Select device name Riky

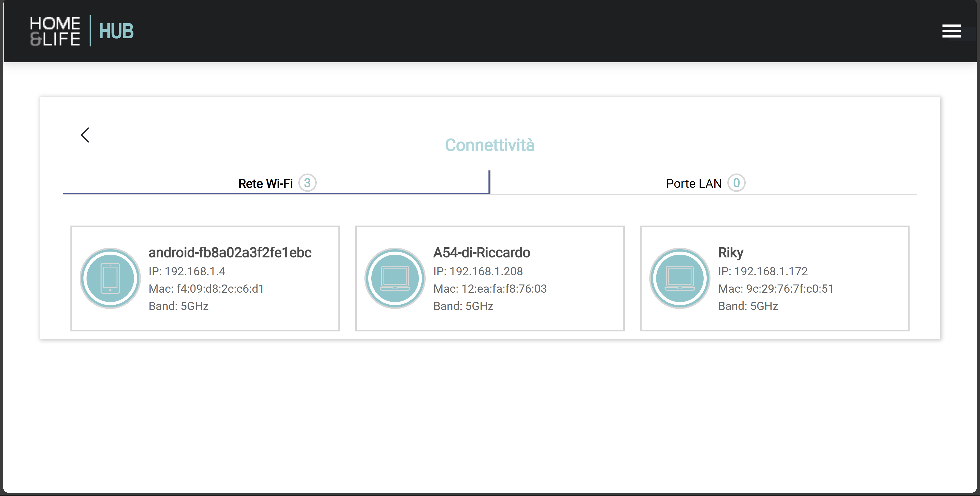pyautogui.click(x=730, y=253)
